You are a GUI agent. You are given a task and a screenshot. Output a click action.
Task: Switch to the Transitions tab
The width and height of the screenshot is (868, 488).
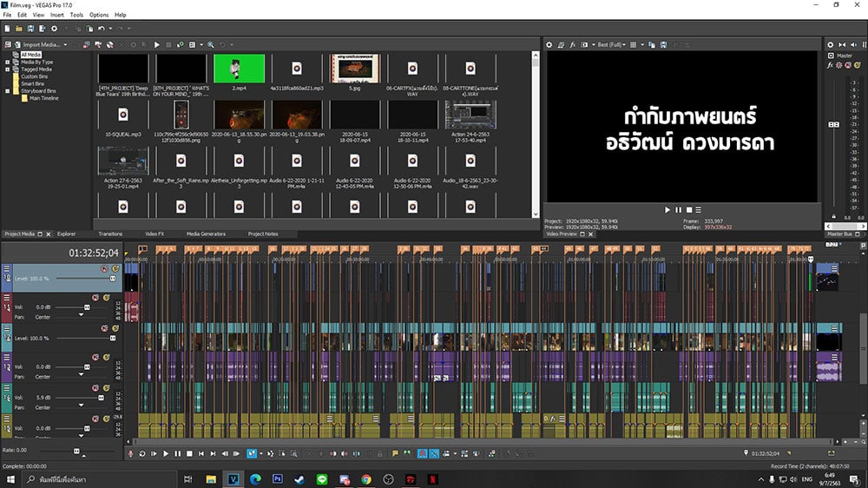[110, 234]
